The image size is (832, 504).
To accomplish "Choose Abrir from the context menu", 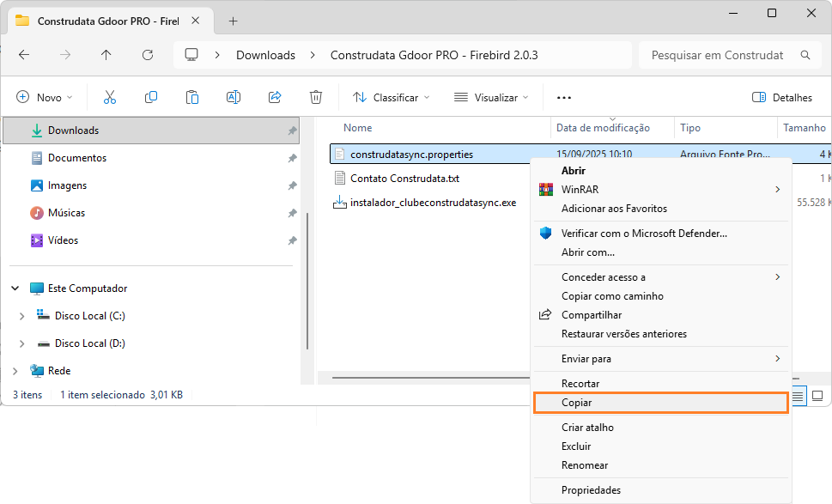I will 661,170.
